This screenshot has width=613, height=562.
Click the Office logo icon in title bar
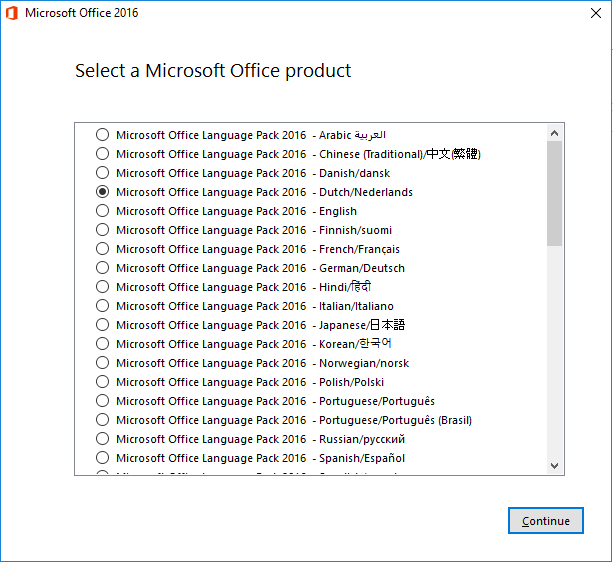(x=12, y=13)
